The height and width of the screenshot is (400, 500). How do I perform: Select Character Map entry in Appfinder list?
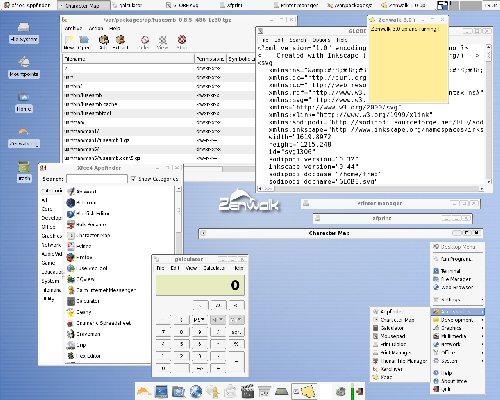click(x=89, y=235)
